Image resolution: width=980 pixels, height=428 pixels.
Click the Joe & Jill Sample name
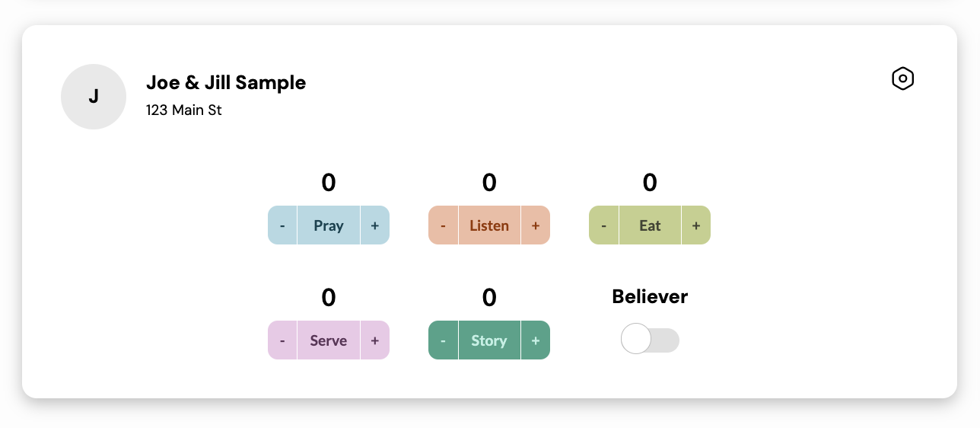[x=226, y=82]
